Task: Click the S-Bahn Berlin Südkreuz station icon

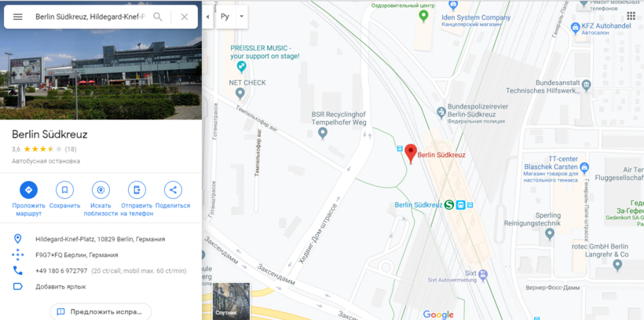Action: [x=449, y=204]
